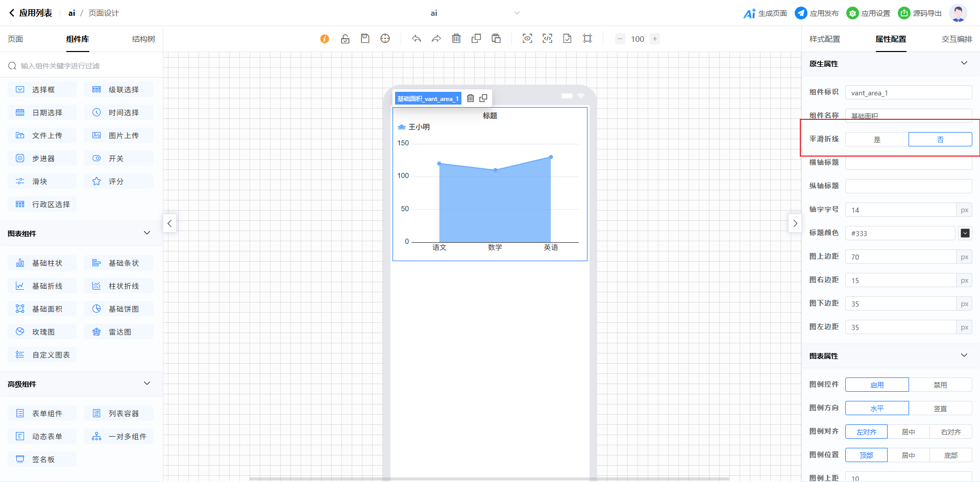This screenshot has height=482, width=980.
Task: Click the toolbar trash delete icon
Action: [456, 39]
